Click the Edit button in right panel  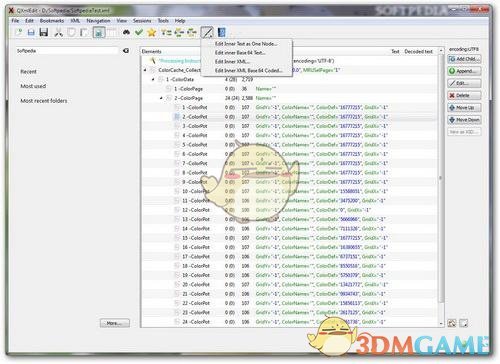coord(464,83)
